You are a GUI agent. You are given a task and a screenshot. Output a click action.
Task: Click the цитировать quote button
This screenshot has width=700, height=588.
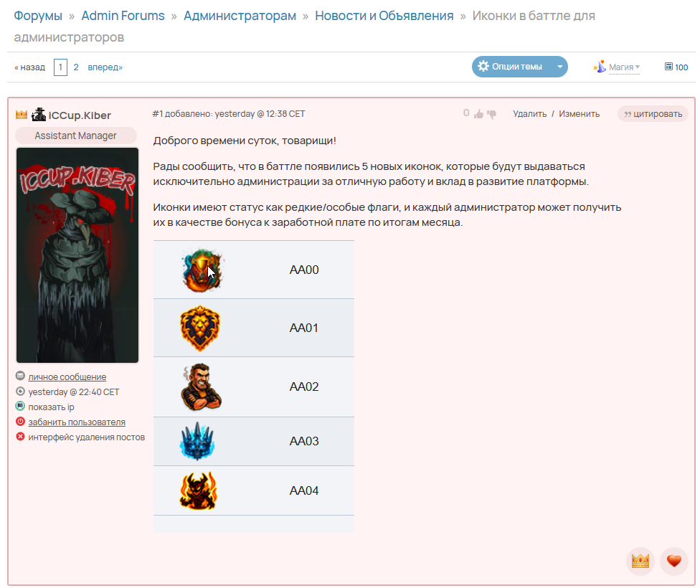point(653,114)
